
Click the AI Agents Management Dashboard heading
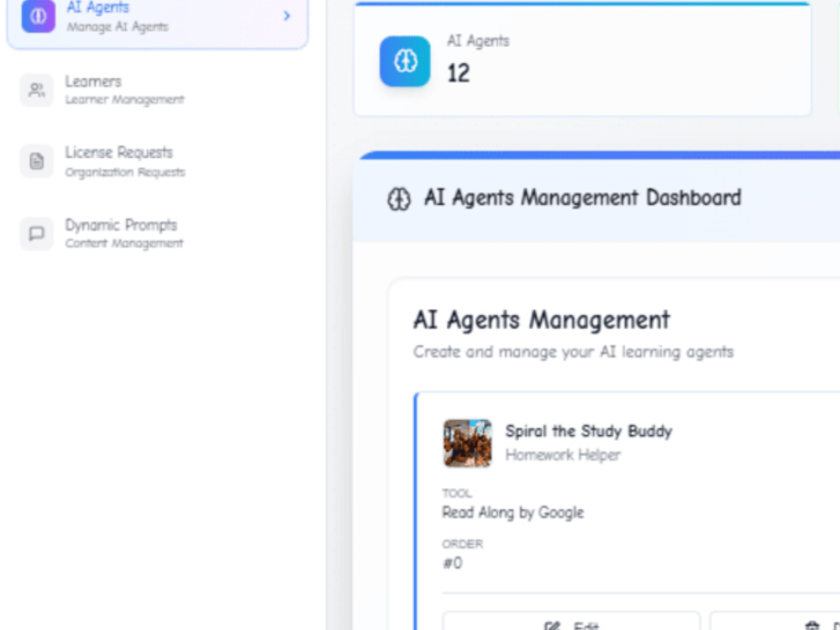(582, 197)
